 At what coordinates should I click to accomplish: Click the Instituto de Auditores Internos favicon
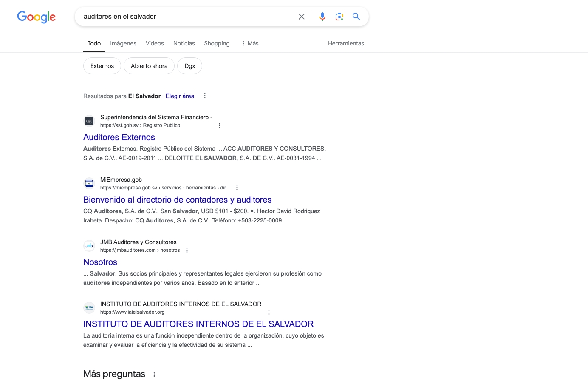click(x=89, y=308)
